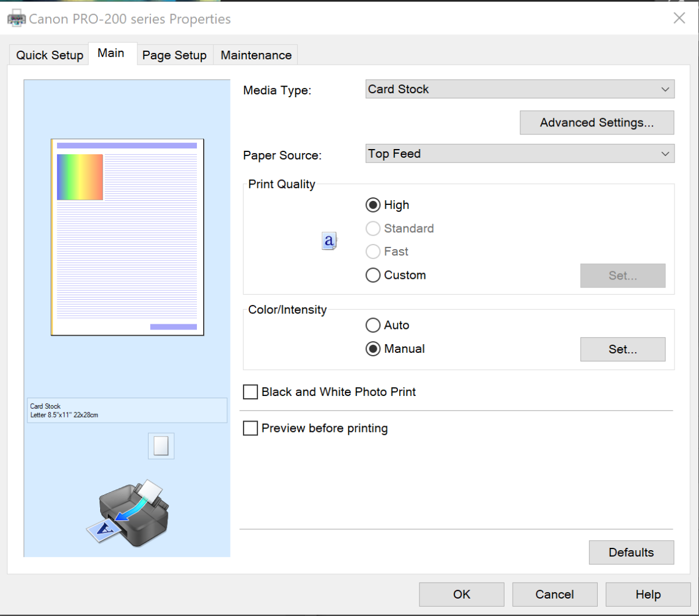Image resolution: width=699 pixels, height=616 pixels.
Task: Click the Media Type label
Action: click(277, 90)
